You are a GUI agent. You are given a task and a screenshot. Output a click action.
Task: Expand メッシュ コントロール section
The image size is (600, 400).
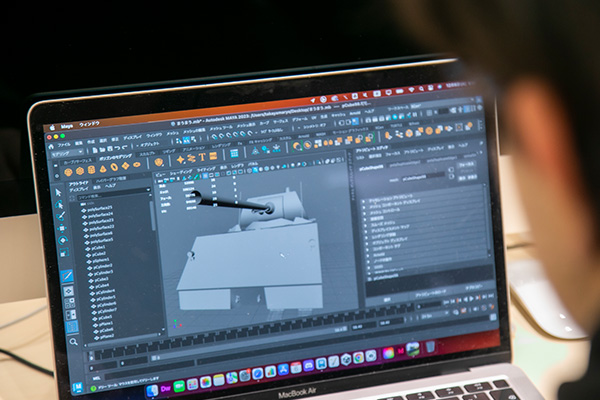pyautogui.click(x=365, y=213)
